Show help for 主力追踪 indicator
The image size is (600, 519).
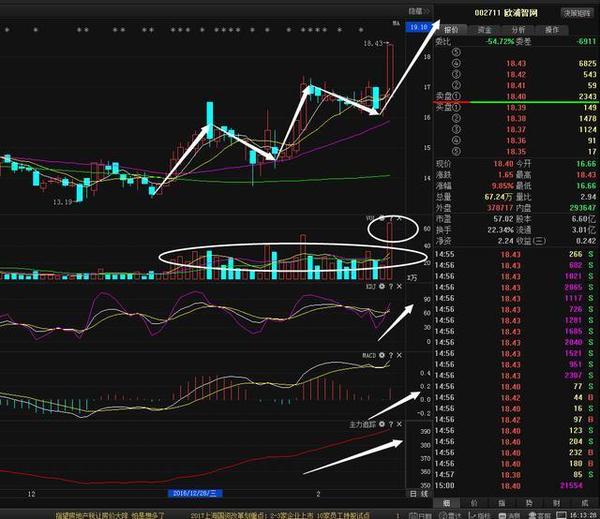391,424
